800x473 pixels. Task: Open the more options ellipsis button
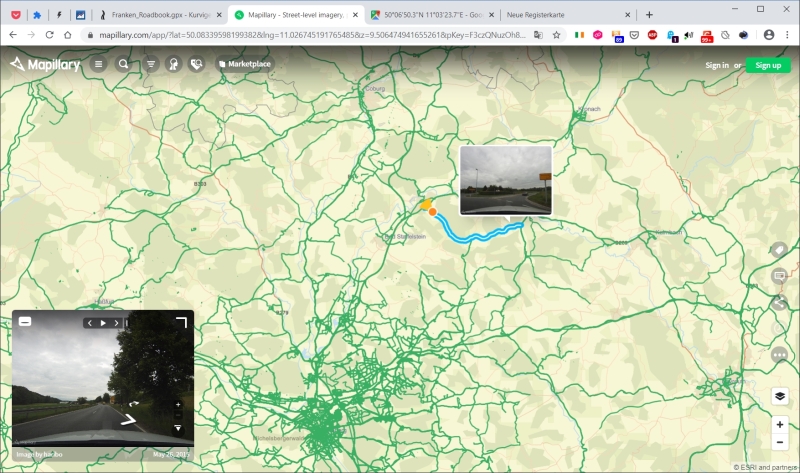tap(779, 355)
